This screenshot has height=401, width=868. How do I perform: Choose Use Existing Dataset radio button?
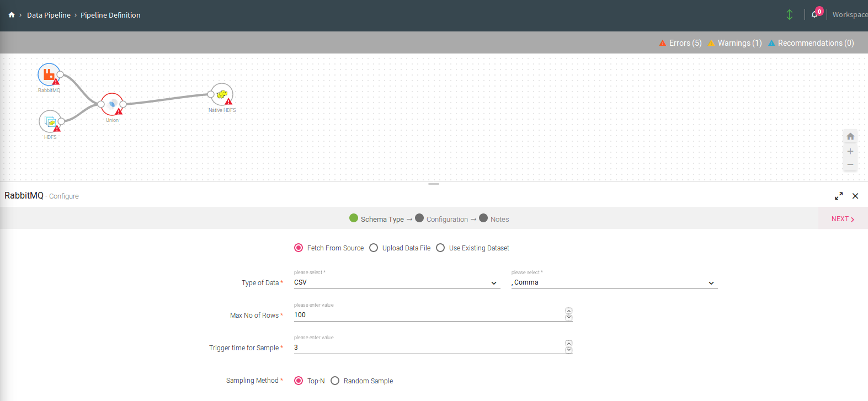point(440,248)
